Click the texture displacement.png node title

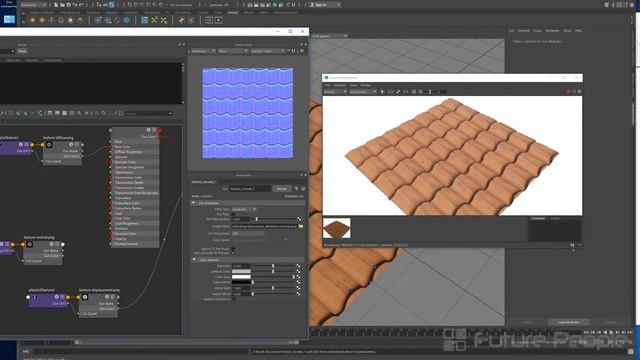[99, 290]
